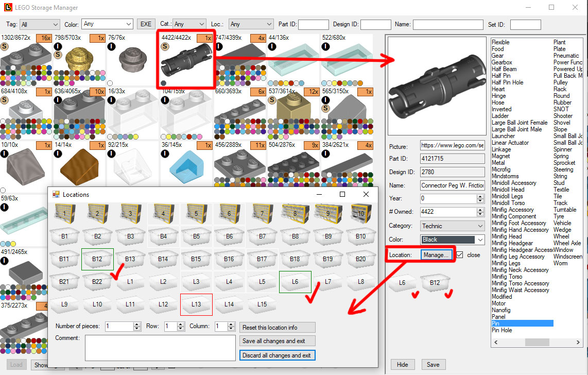Focus the Part ID filter field
Screen dimensions: 588x375
[314, 25]
